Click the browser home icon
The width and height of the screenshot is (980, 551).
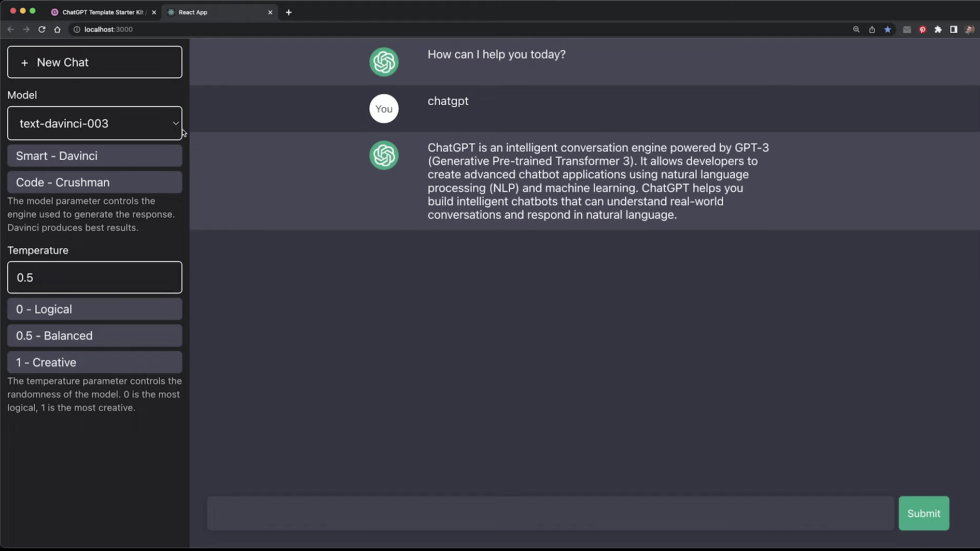coord(58,30)
